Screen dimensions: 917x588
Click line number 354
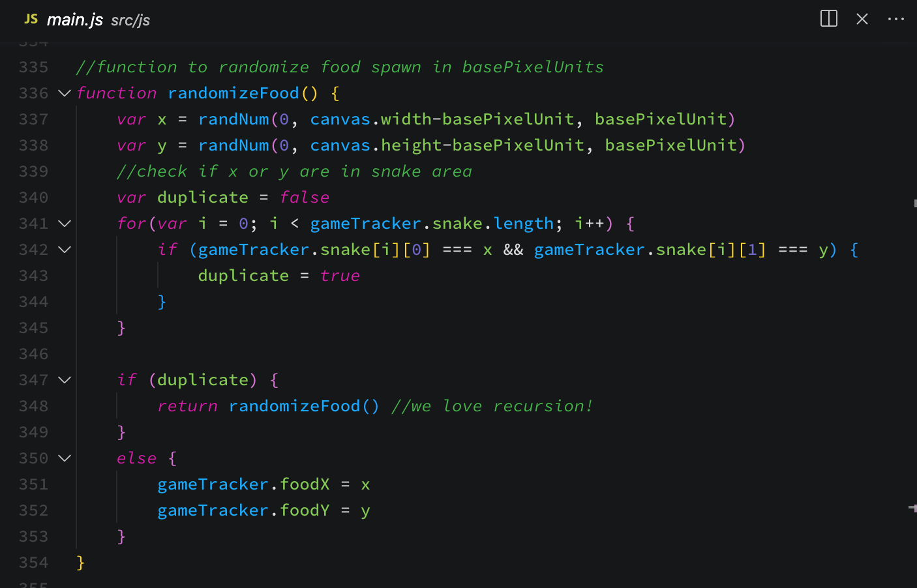tap(33, 563)
